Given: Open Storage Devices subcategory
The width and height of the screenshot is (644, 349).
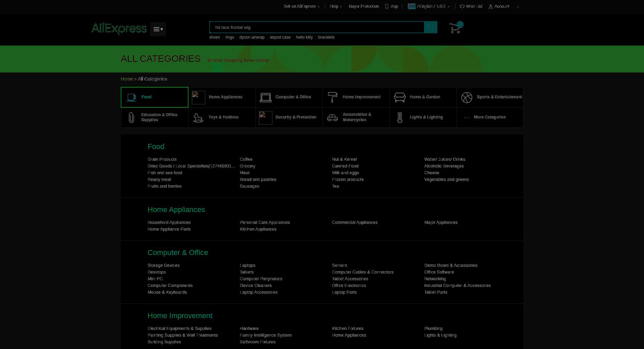Looking at the screenshot, I should click(164, 265).
